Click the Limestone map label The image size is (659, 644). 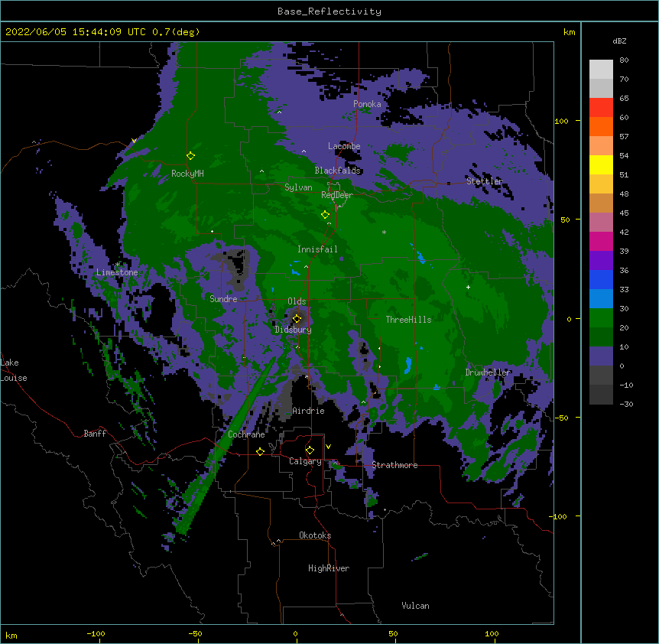click(117, 272)
